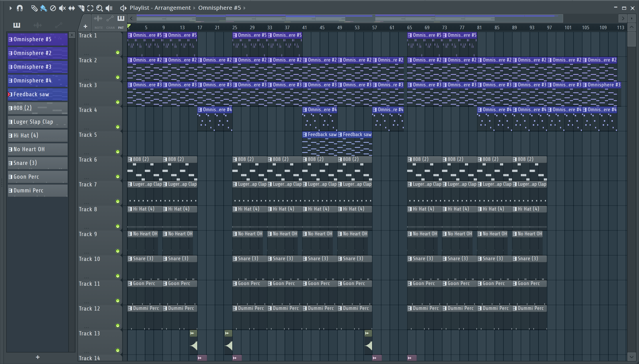The image size is (639, 364).
Task: Show patterns in picker panel
Action: [x=17, y=25]
